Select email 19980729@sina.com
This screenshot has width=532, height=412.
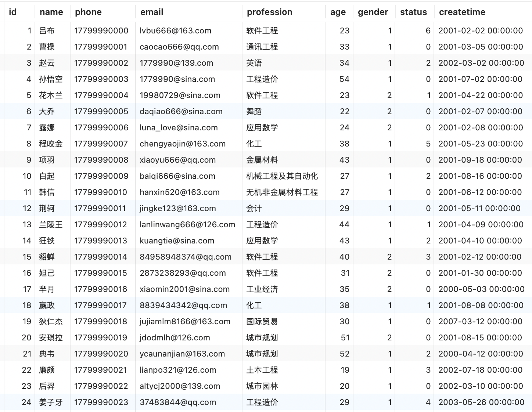coord(180,95)
